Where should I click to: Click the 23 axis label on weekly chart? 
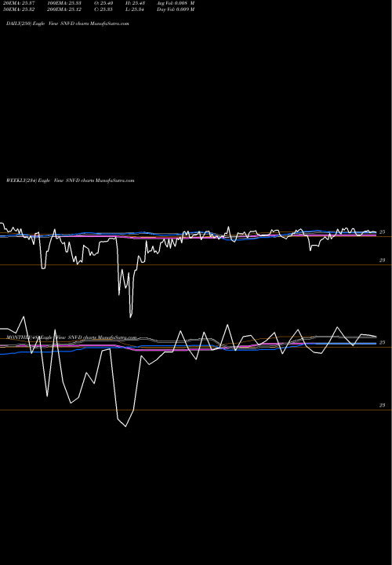[383, 261]
